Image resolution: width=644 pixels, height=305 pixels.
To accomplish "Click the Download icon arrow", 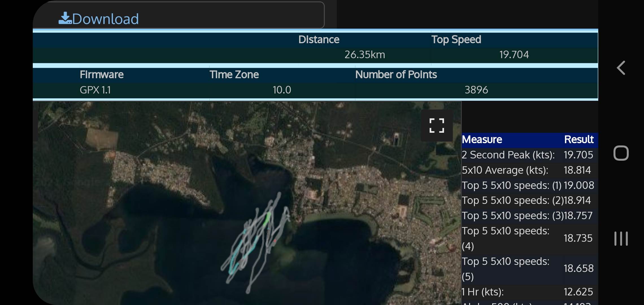I will click(x=65, y=18).
